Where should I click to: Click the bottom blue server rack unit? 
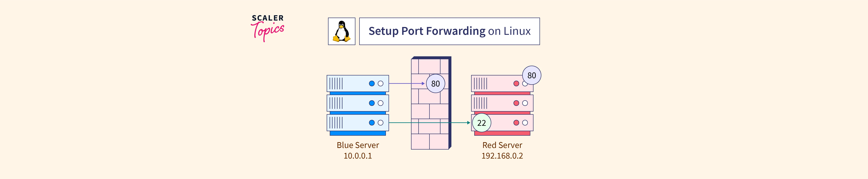click(x=357, y=123)
